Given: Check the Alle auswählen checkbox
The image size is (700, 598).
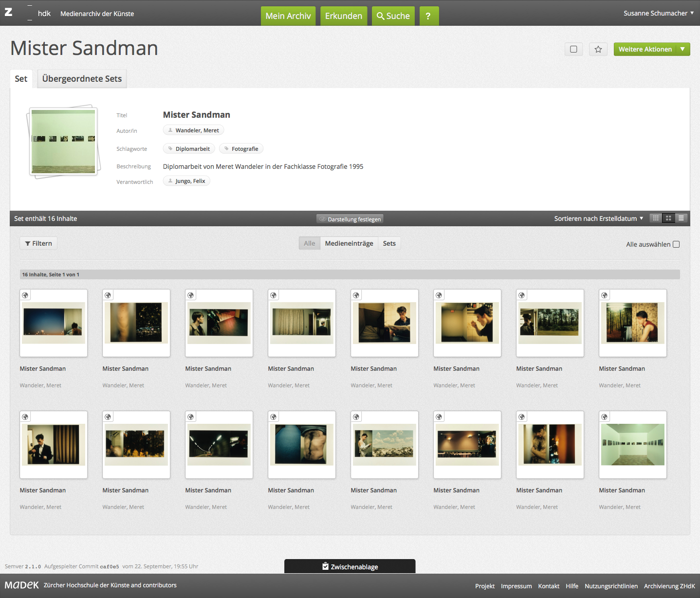Looking at the screenshot, I should pos(676,244).
